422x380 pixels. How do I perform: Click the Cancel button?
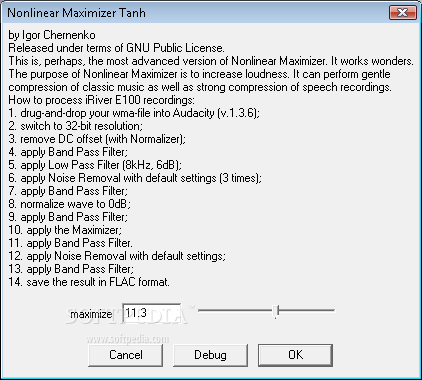pyautogui.click(x=126, y=355)
